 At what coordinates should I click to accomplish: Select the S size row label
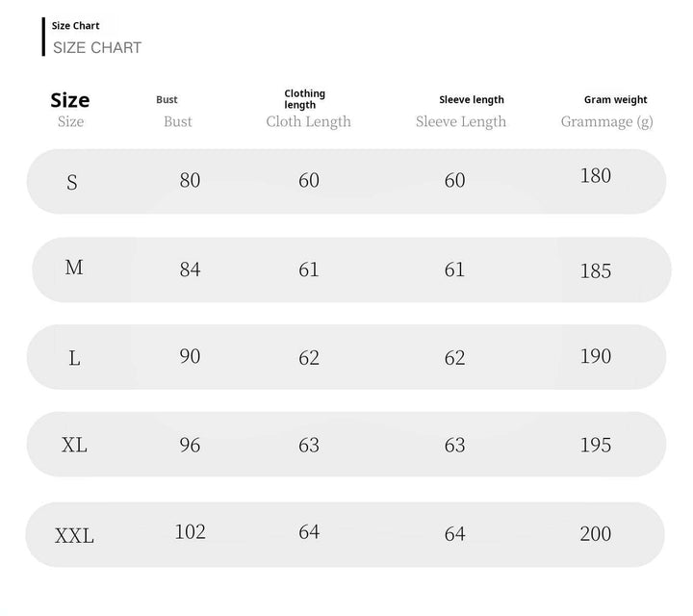tap(72, 182)
